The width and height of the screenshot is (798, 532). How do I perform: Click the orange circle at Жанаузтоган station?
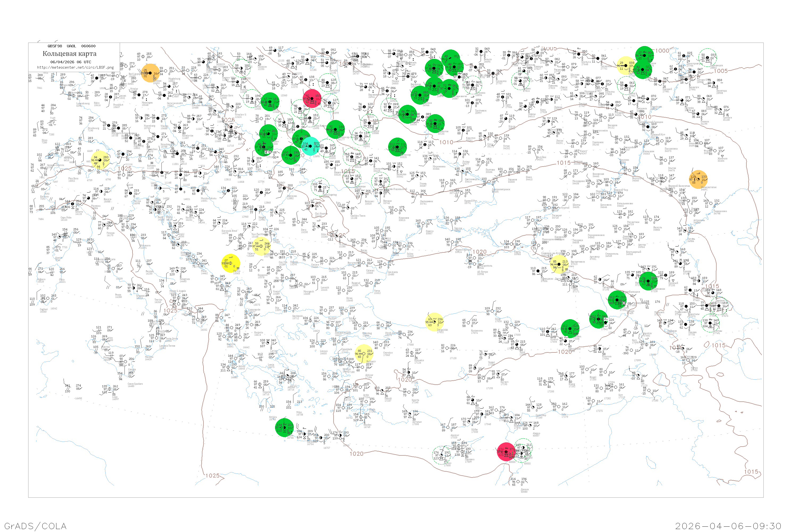click(x=699, y=179)
